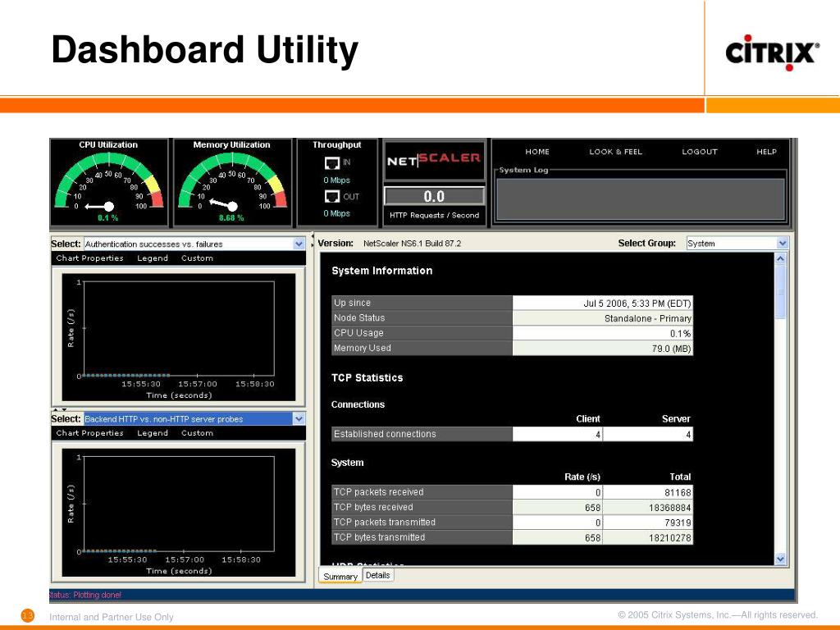Click the authentication successes vs. failures chart plot

click(x=179, y=328)
